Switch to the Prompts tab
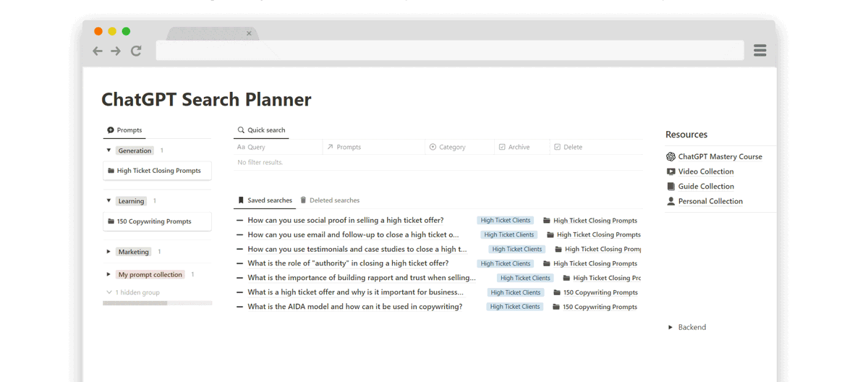The height and width of the screenshot is (382, 868). [x=124, y=130]
